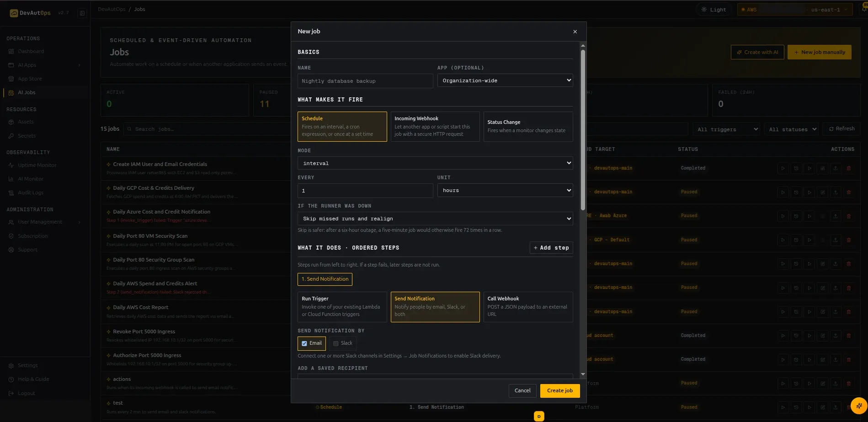Choose the Status Change trigger card

pyautogui.click(x=528, y=127)
